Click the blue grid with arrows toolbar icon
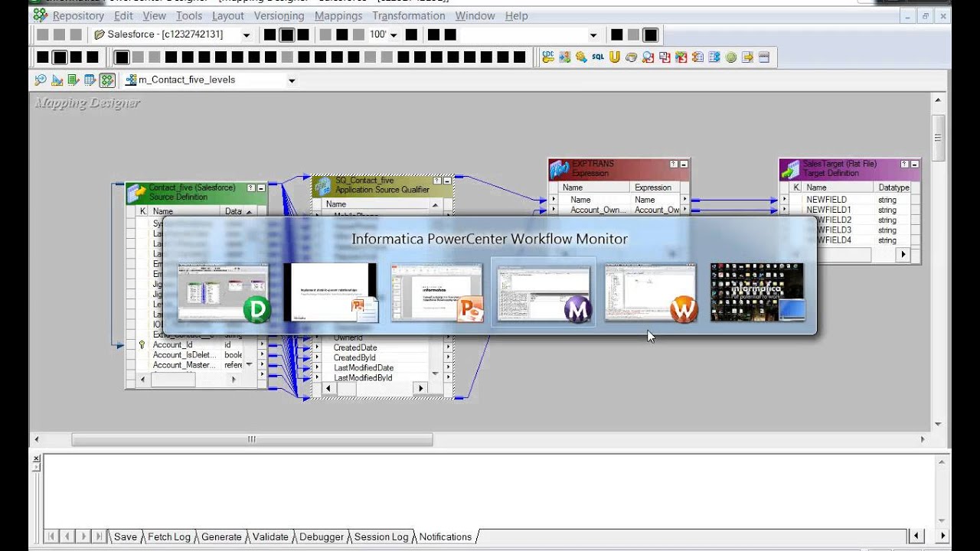This screenshot has width=980, height=551. click(x=714, y=57)
